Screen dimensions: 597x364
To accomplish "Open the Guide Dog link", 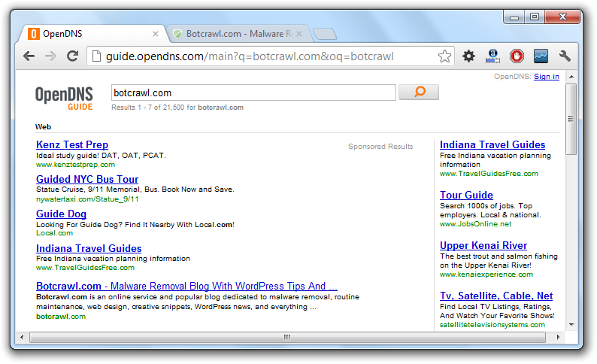I will (x=62, y=214).
